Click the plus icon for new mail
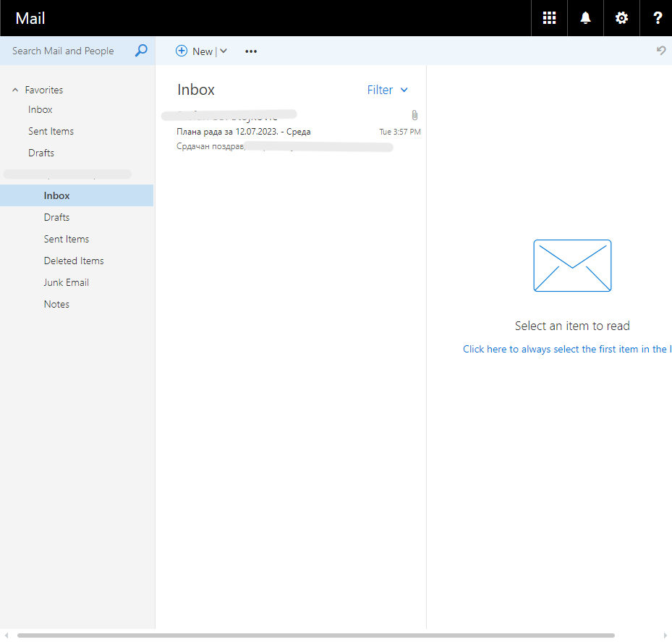 coord(182,51)
